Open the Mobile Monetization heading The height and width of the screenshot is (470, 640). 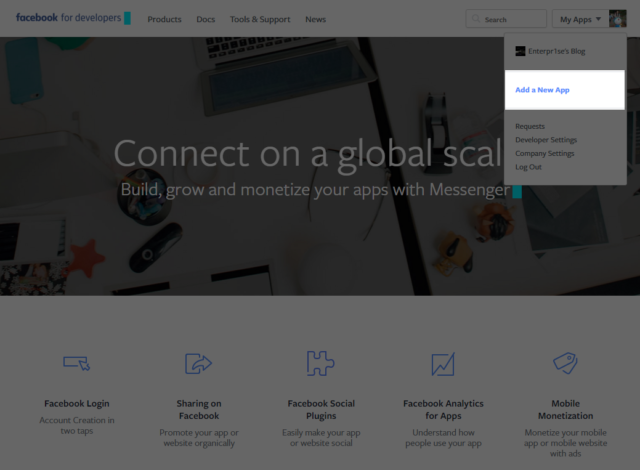[x=565, y=410]
